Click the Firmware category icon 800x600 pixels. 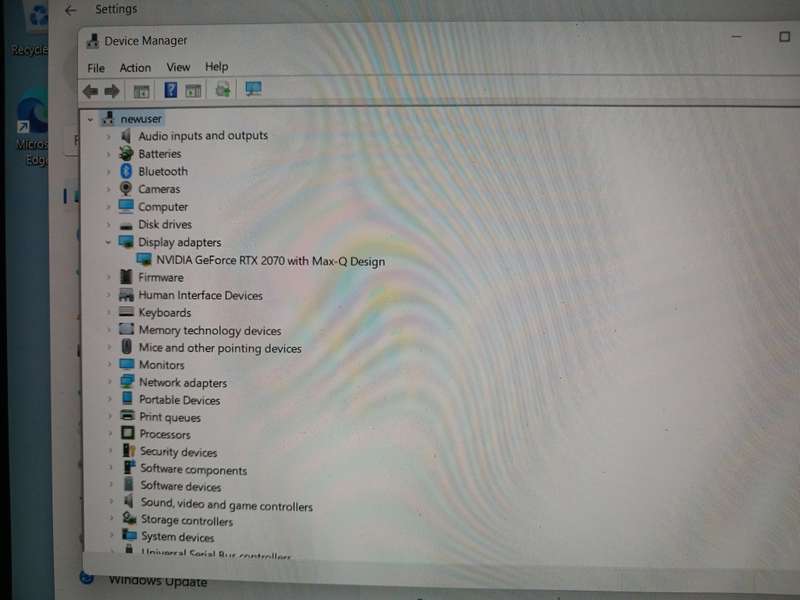coord(126,277)
